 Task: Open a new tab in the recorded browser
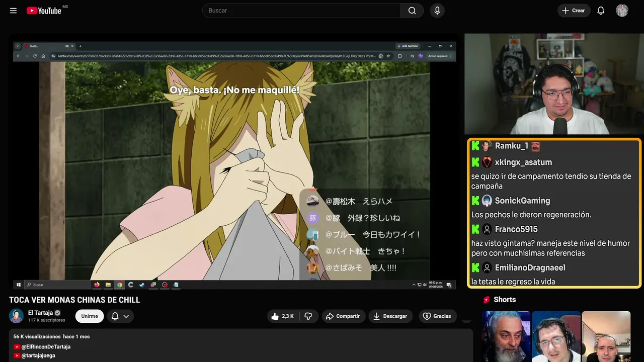80,46
